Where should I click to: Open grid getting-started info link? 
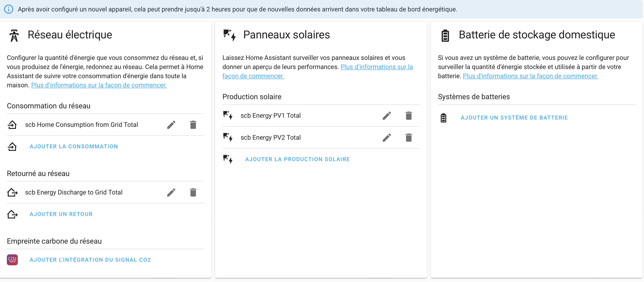pos(99,85)
